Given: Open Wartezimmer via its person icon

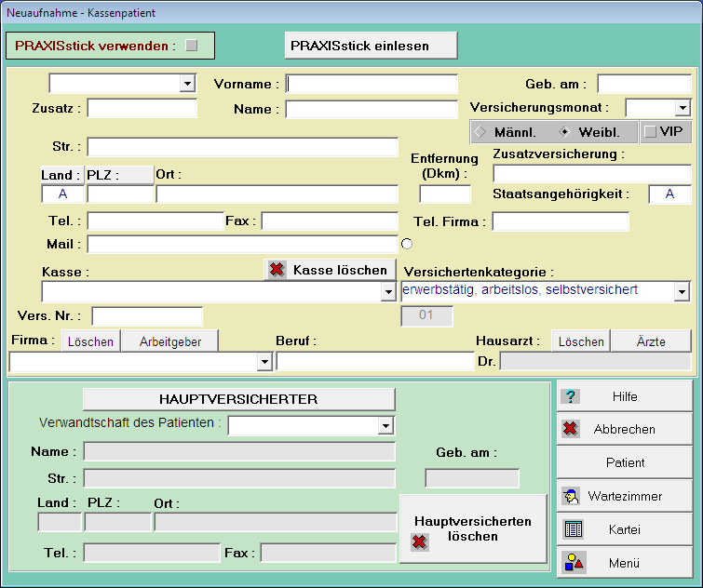Looking at the screenshot, I should point(572,496).
